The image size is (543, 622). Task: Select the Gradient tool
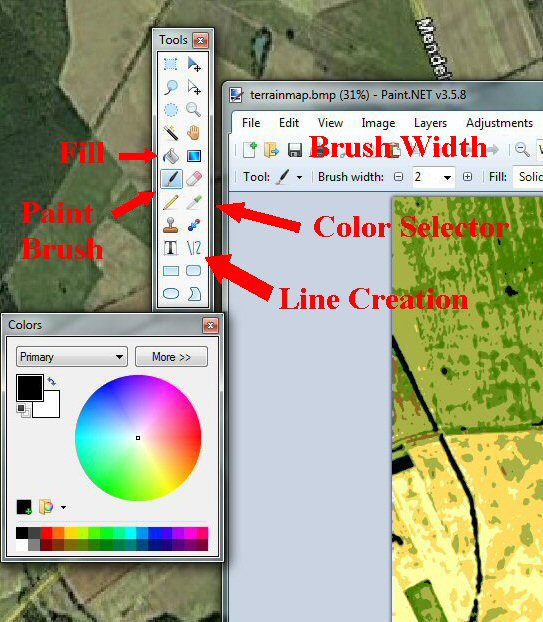[x=194, y=156]
